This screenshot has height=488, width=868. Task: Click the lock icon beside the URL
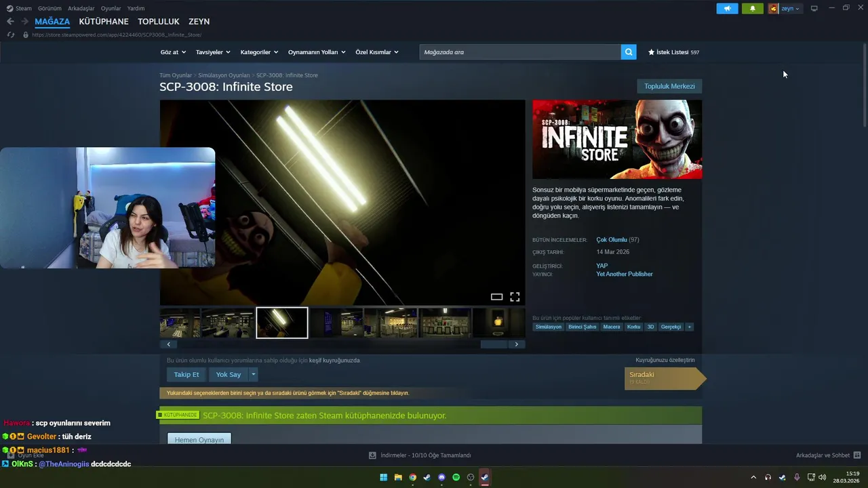pos(26,35)
